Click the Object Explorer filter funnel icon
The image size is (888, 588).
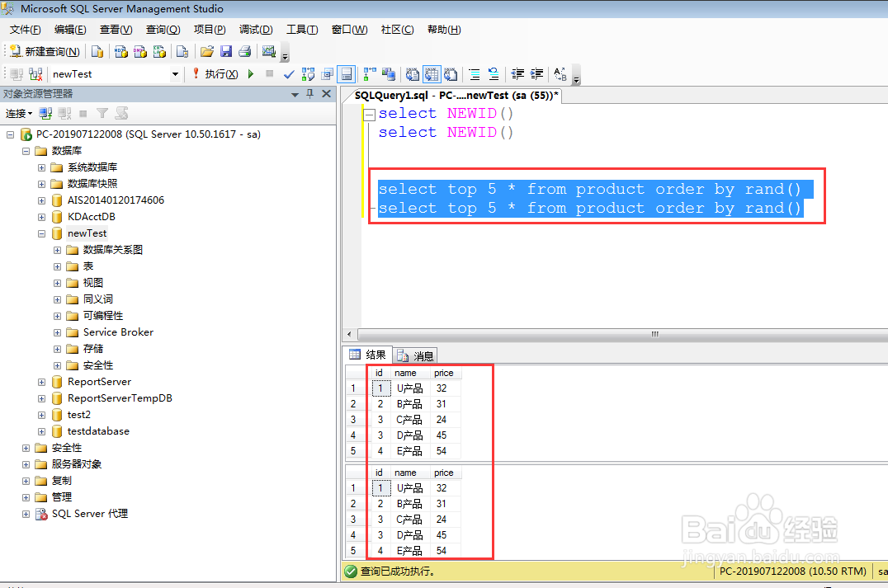(102, 114)
